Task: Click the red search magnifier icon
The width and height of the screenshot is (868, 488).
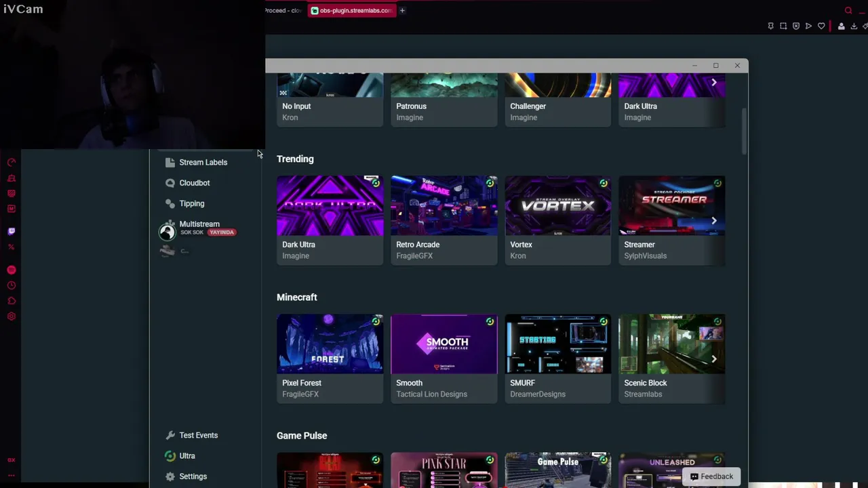Action: 848,10
